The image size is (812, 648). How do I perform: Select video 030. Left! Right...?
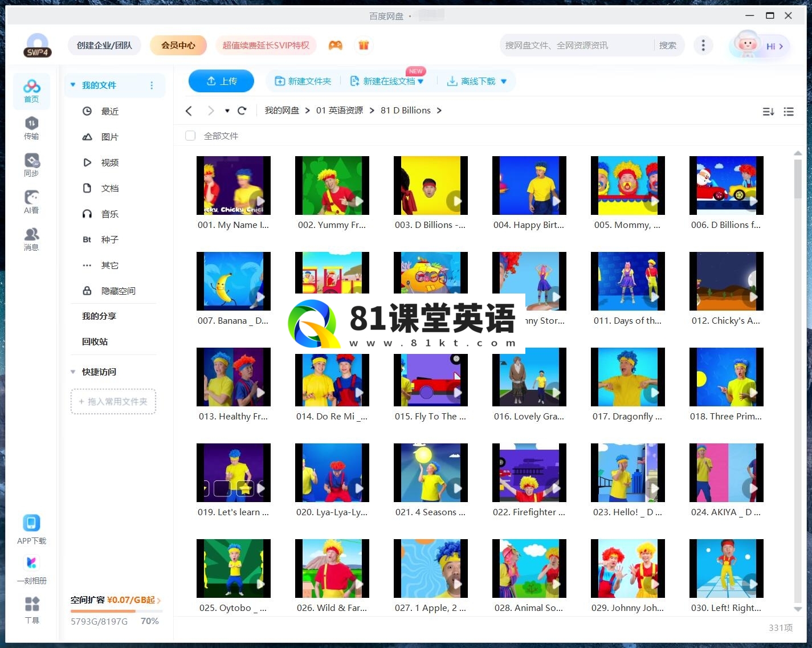[x=727, y=568]
